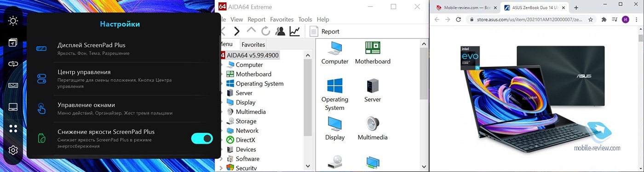The image size is (644, 172).
Task: Open the brightness control in ScreenPad sidebar
Action: (x=13, y=21)
